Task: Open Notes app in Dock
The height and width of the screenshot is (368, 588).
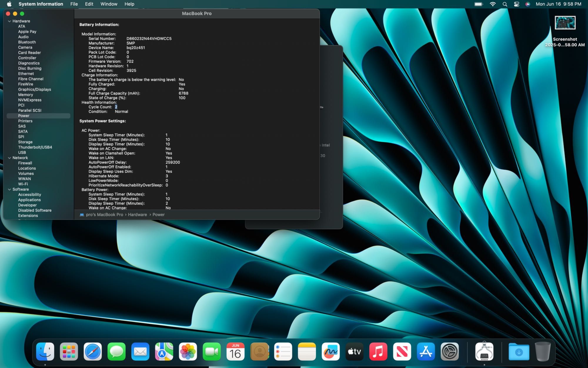Action: (307, 352)
